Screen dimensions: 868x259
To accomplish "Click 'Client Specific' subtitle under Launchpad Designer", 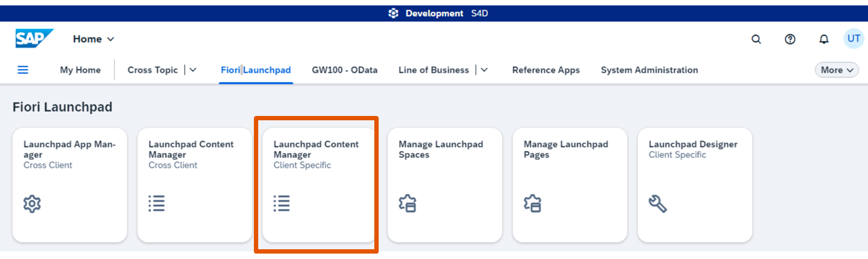I will (x=677, y=154).
